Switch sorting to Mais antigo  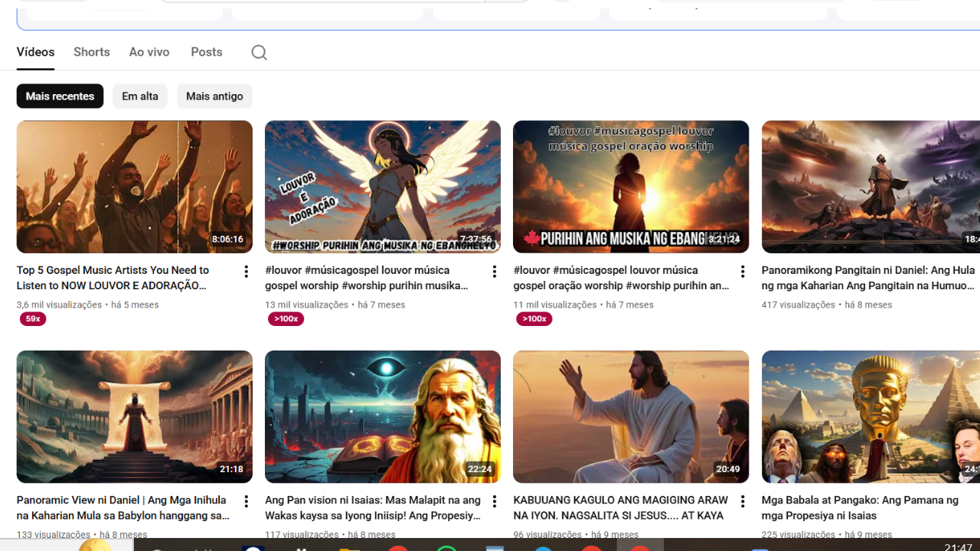tap(214, 96)
